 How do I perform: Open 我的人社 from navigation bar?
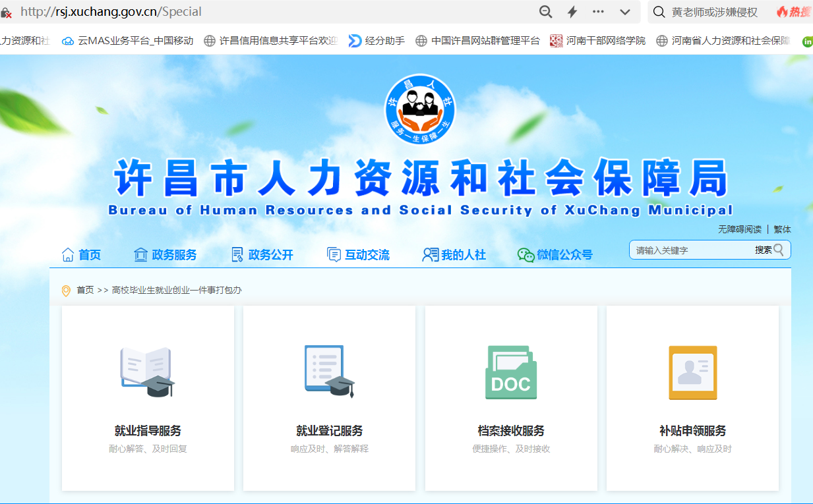tap(454, 255)
